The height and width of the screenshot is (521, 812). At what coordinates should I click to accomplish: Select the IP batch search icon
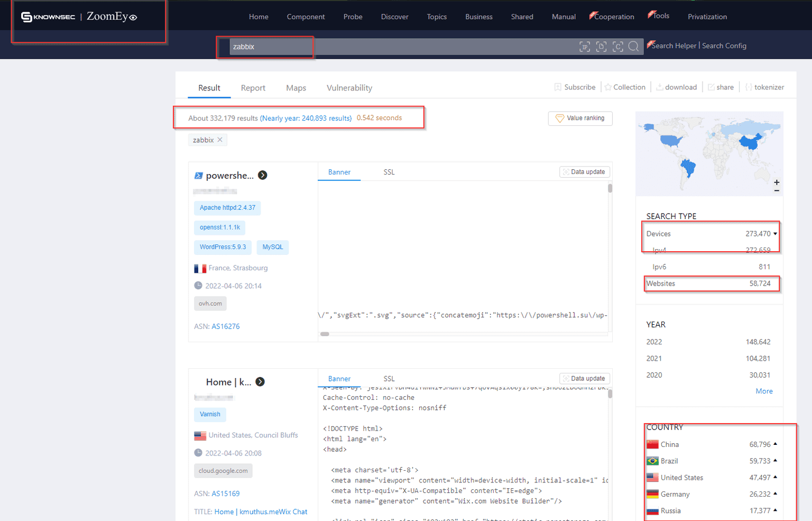click(x=585, y=47)
